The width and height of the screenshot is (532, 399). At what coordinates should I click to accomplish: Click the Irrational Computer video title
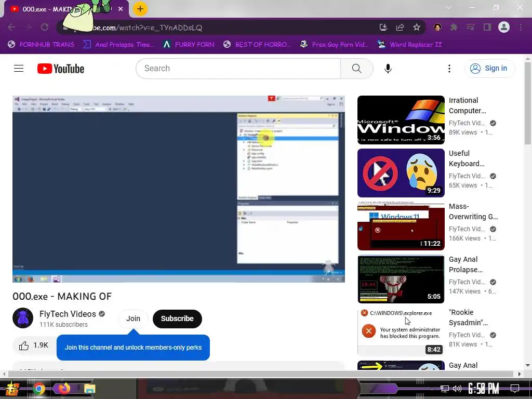(467, 105)
